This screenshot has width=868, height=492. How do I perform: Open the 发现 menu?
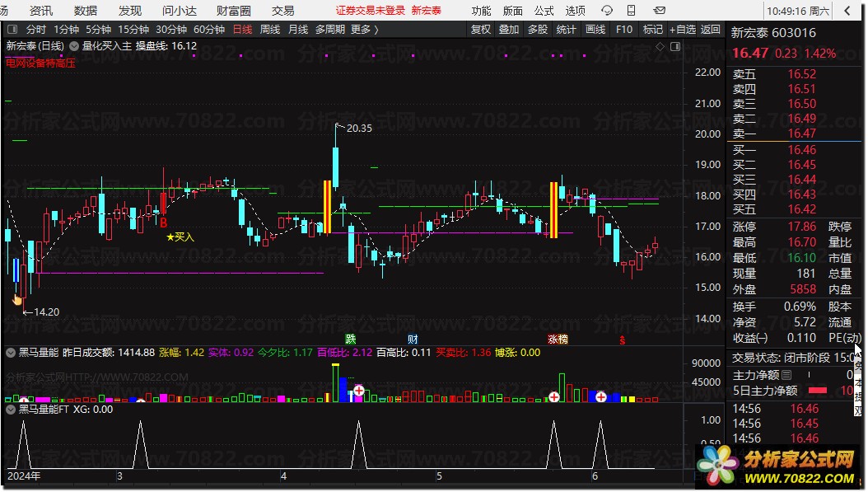130,11
